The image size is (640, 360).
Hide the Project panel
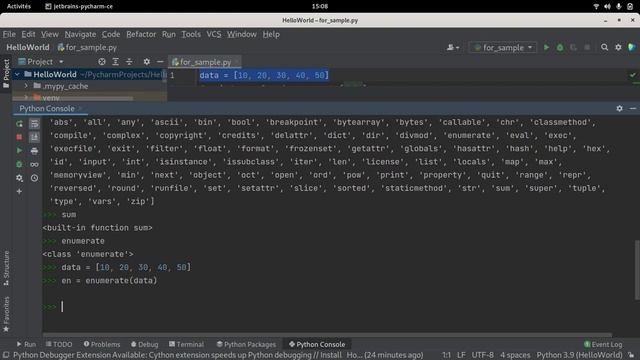coord(160,62)
